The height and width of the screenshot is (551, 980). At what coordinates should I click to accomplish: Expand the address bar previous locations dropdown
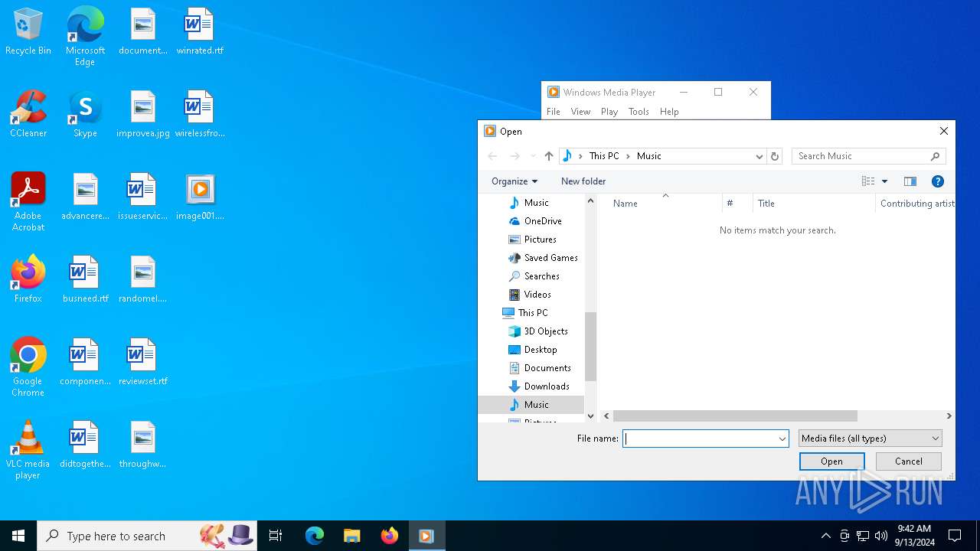pos(759,156)
